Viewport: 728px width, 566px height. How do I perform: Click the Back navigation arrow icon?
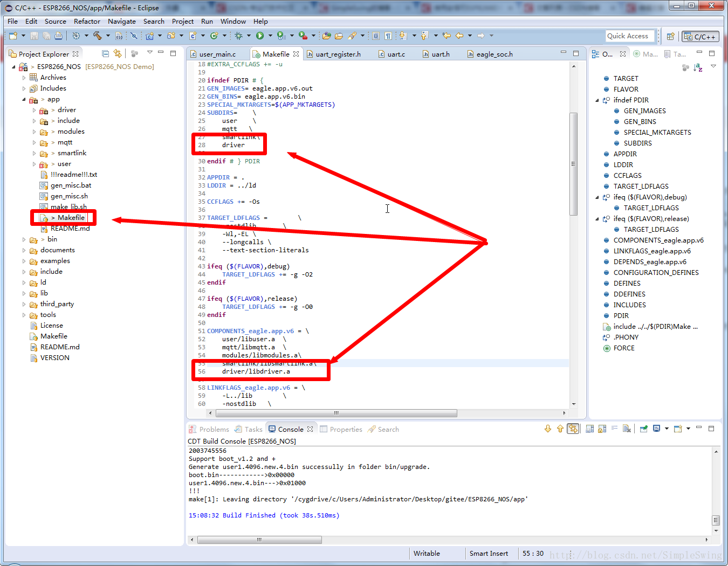(459, 36)
